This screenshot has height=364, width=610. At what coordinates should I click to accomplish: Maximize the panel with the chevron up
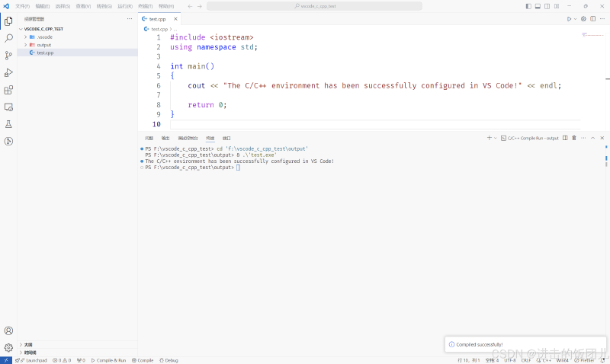pos(593,138)
